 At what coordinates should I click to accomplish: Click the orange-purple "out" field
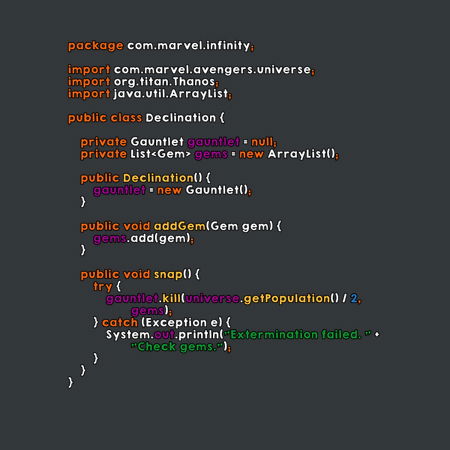164,334
